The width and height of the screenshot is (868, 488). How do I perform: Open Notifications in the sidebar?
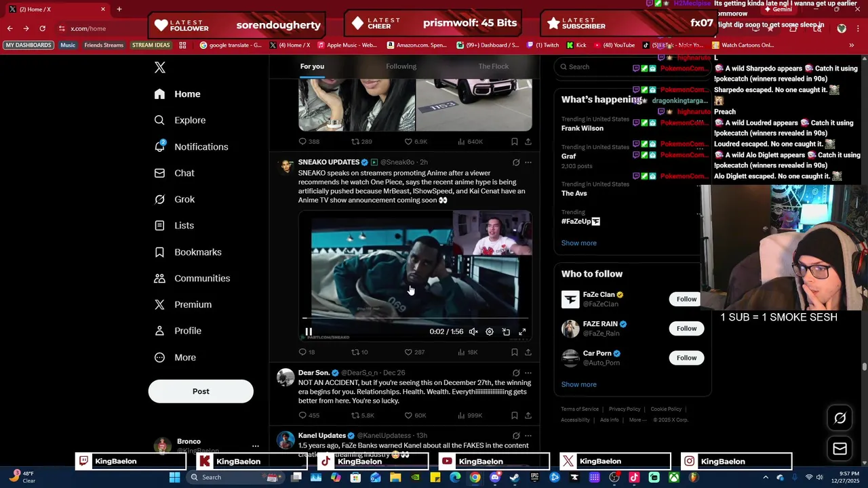tap(191, 146)
